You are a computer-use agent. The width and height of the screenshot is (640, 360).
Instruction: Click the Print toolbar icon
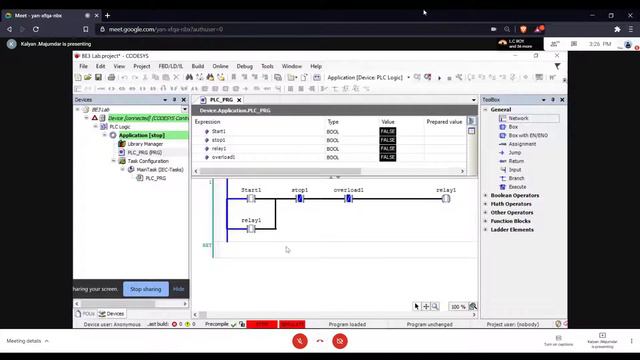[111, 77]
